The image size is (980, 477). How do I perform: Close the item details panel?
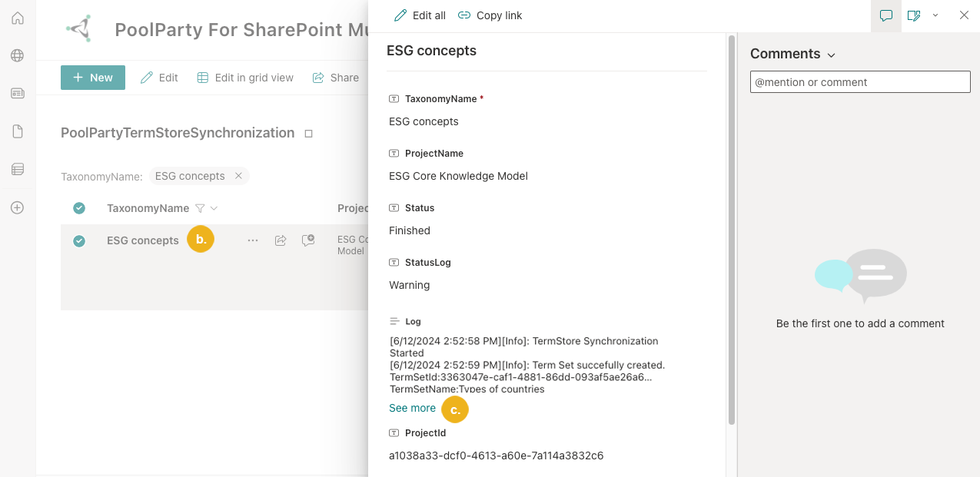coord(964,15)
